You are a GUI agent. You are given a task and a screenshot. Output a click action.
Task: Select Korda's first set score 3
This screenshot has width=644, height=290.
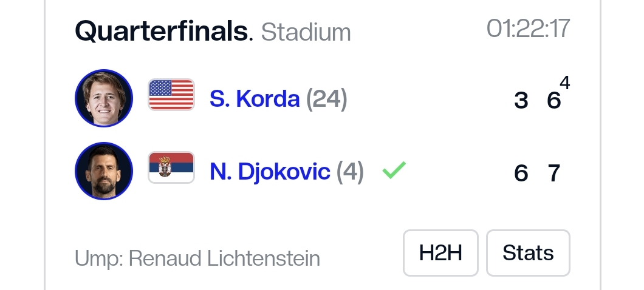point(521,100)
